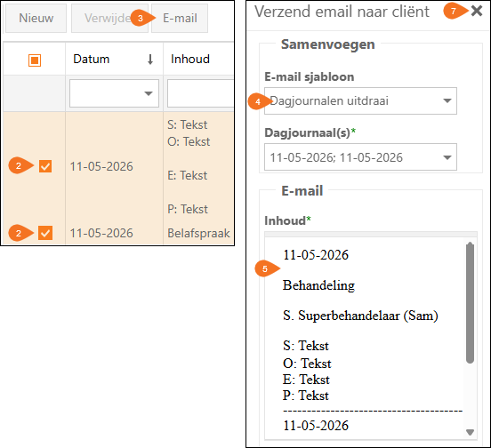Toggle the select-all checkbox in the table header
Screen dimensions: 491x448
tap(35, 60)
